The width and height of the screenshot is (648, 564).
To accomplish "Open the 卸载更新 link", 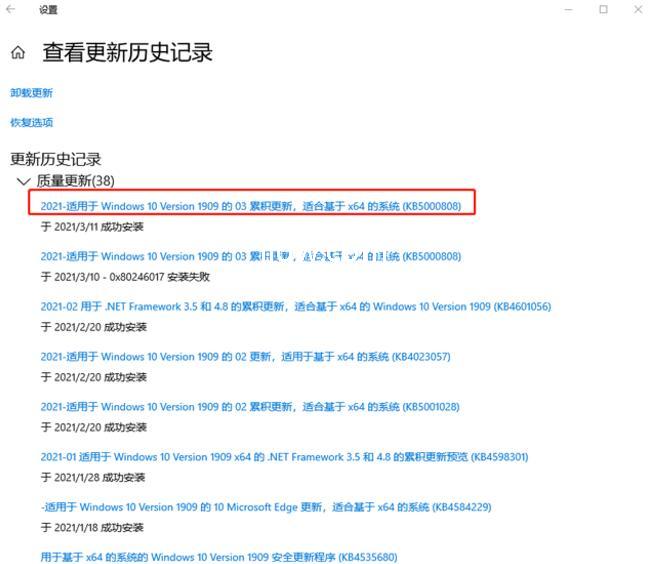I will coord(31,93).
